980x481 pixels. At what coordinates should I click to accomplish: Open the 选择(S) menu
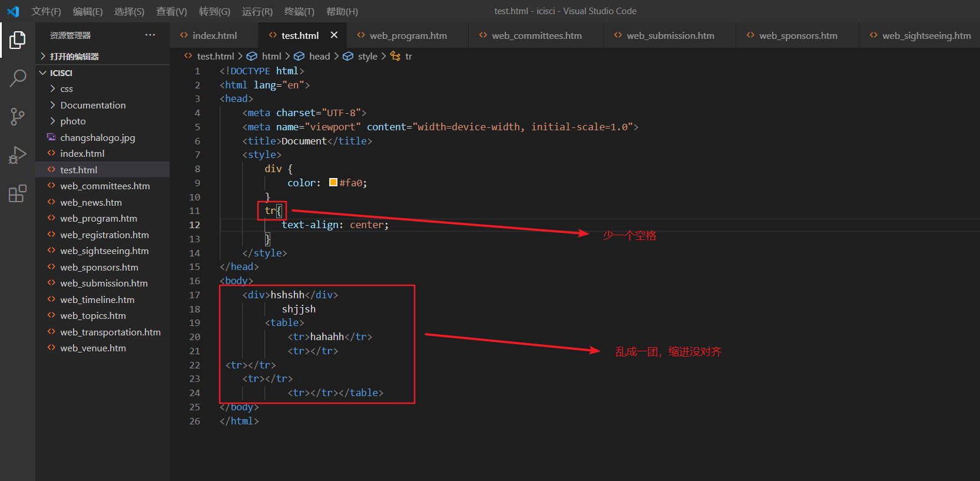pos(129,11)
